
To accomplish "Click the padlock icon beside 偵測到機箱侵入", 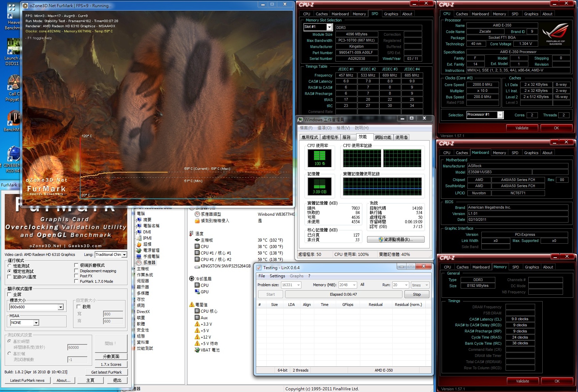I will click(x=197, y=221).
